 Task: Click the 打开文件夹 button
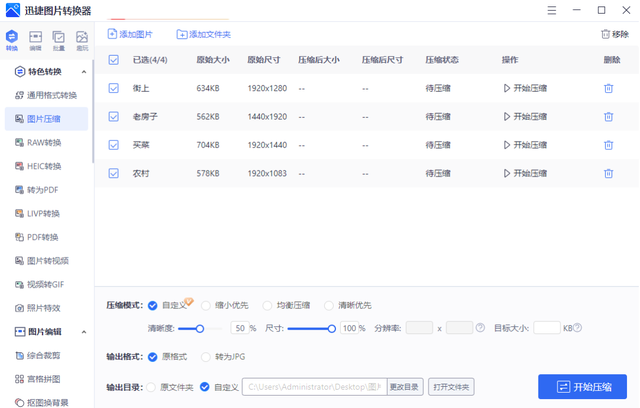tap(451, 387)
